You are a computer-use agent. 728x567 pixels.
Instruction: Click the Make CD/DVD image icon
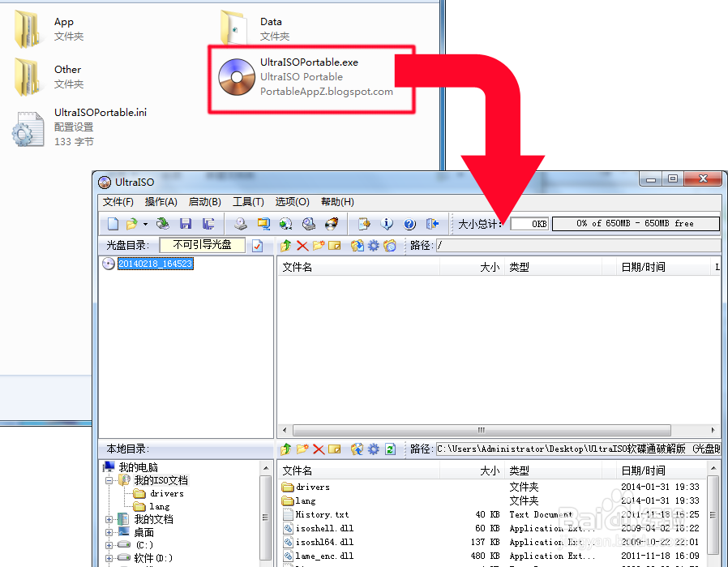coord(241,224)
